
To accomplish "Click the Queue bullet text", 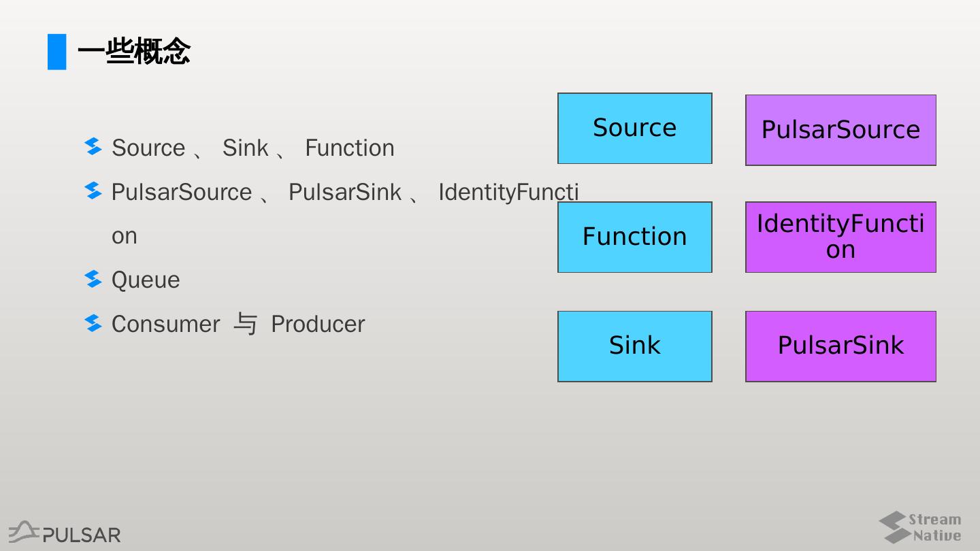I will [x=146, y=280].
